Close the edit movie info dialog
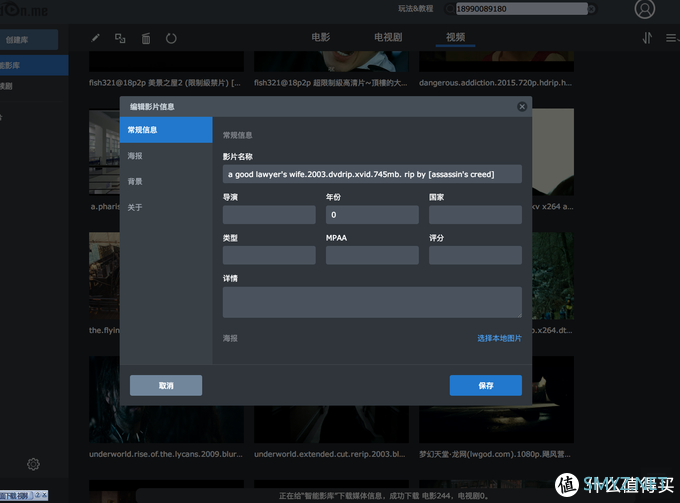680x503 pixels. (522, 105)
